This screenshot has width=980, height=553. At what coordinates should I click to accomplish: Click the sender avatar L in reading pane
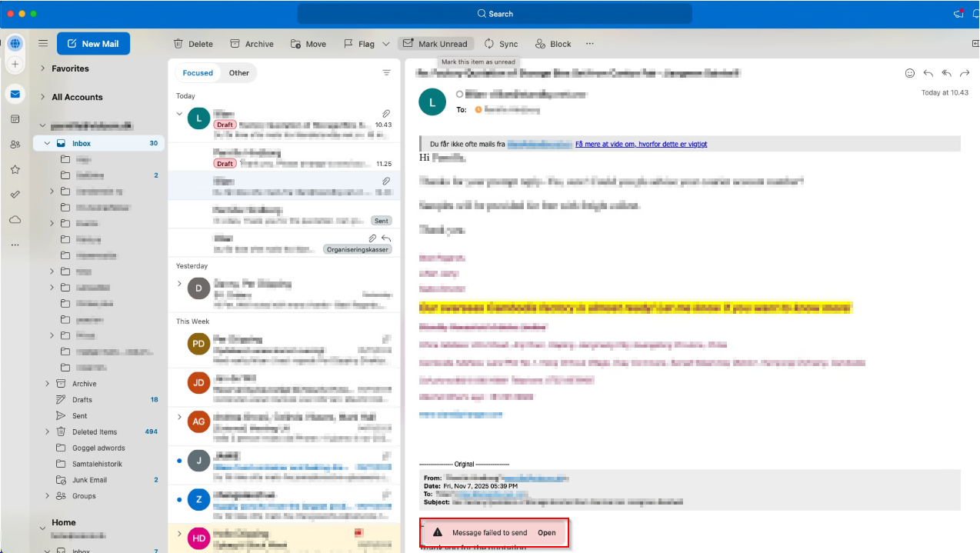pos(432,102)
